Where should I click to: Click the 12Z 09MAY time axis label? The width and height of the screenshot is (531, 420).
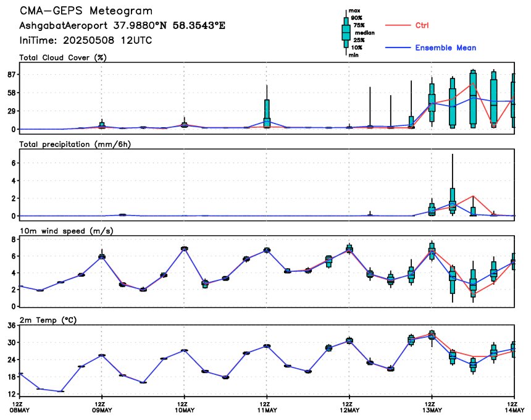coord(103,407)
